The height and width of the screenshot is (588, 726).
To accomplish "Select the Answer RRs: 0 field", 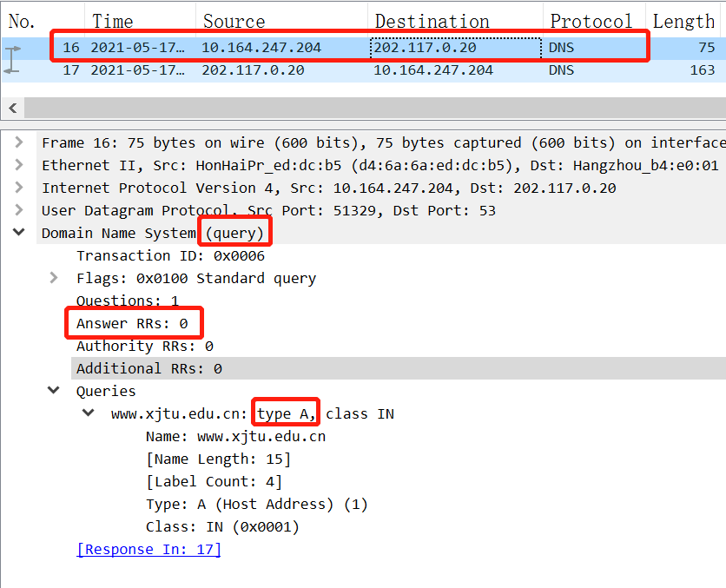I will pyautogui.click(x=130, y=323).
